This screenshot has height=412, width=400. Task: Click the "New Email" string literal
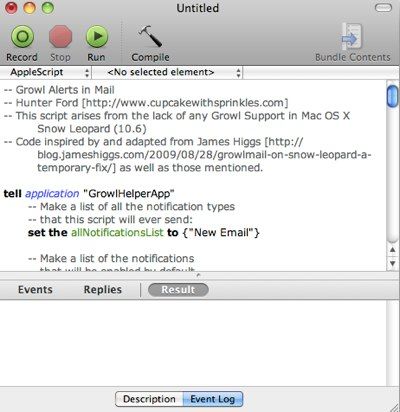click(x=222, y=233)
